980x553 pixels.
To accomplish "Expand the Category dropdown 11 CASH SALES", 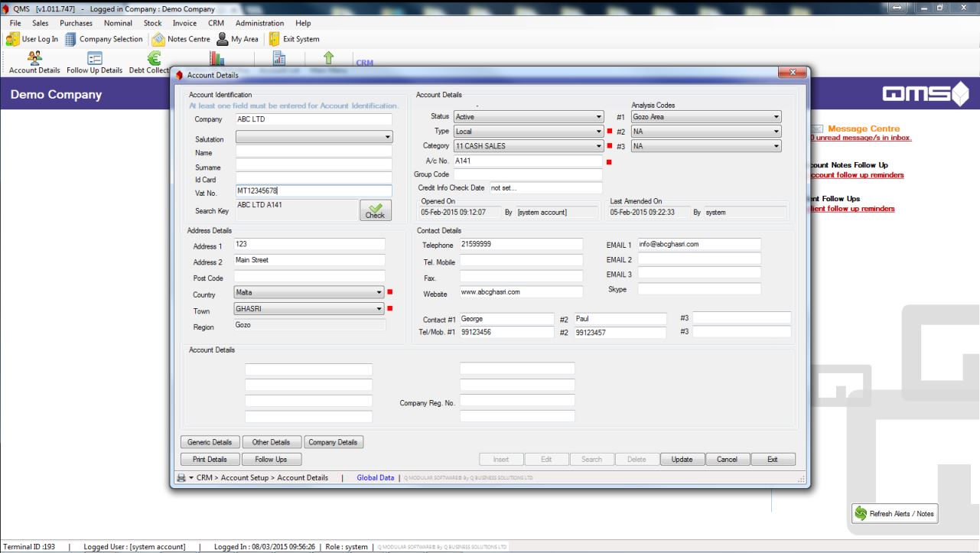I will pyautogui.click(x=598, y=145).
